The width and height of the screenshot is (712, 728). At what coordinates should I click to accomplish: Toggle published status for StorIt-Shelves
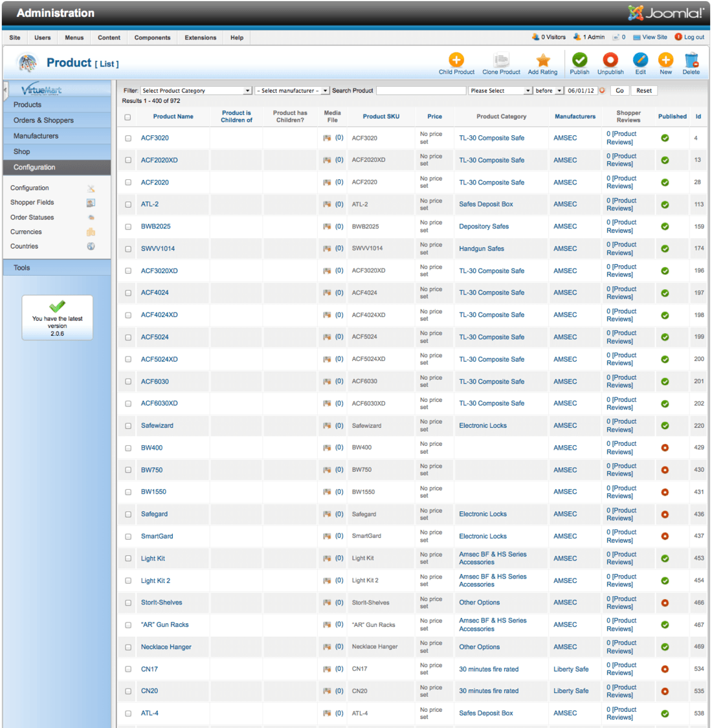(665, 602)
